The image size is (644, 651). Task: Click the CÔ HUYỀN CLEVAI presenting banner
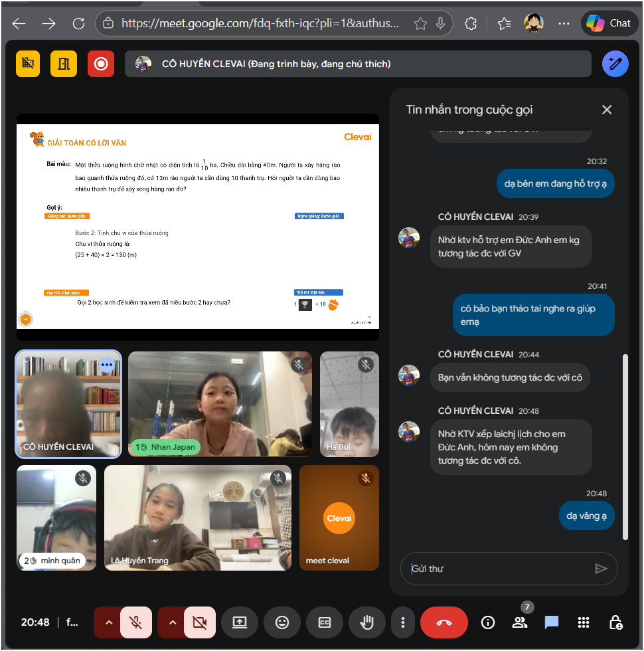358,64
